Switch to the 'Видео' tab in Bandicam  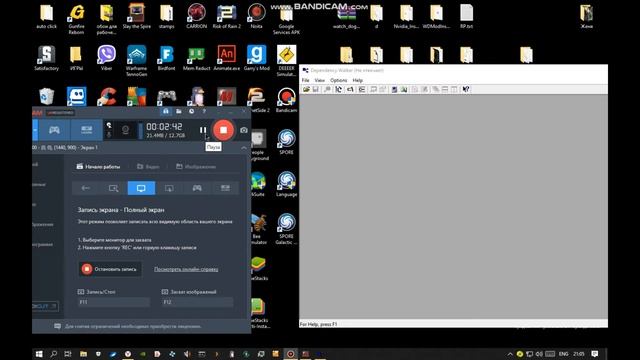148,167
